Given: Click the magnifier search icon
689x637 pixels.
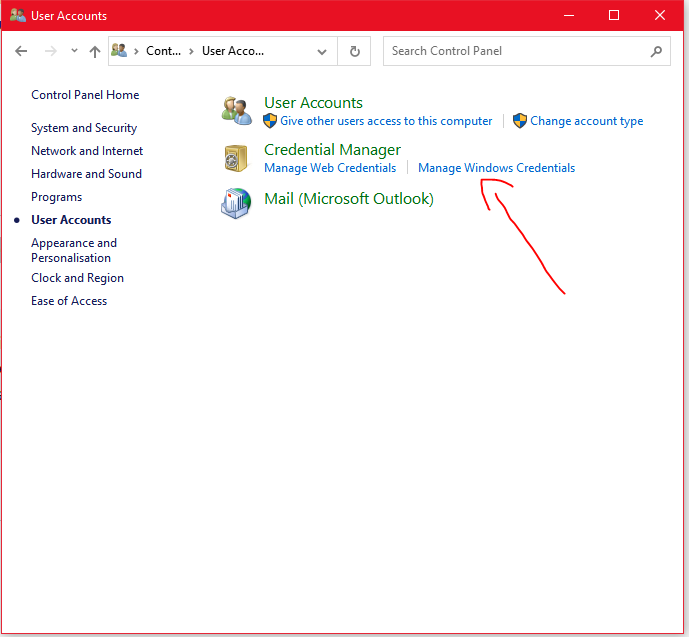Looking at the screenshot, I should [x=656, y=51].
